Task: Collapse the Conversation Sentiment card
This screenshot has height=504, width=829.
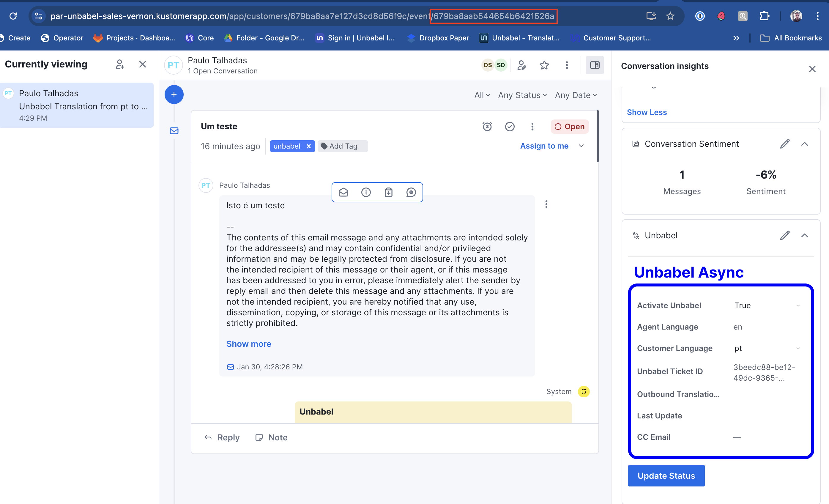Action: coord(804,144)
